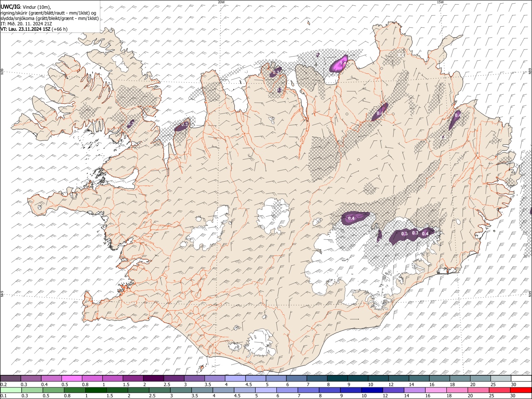This screenshot has height=399, width=532.
Task: Click the '0.5' value in the three-value snow patch
Action: click(x=404, y=234)
